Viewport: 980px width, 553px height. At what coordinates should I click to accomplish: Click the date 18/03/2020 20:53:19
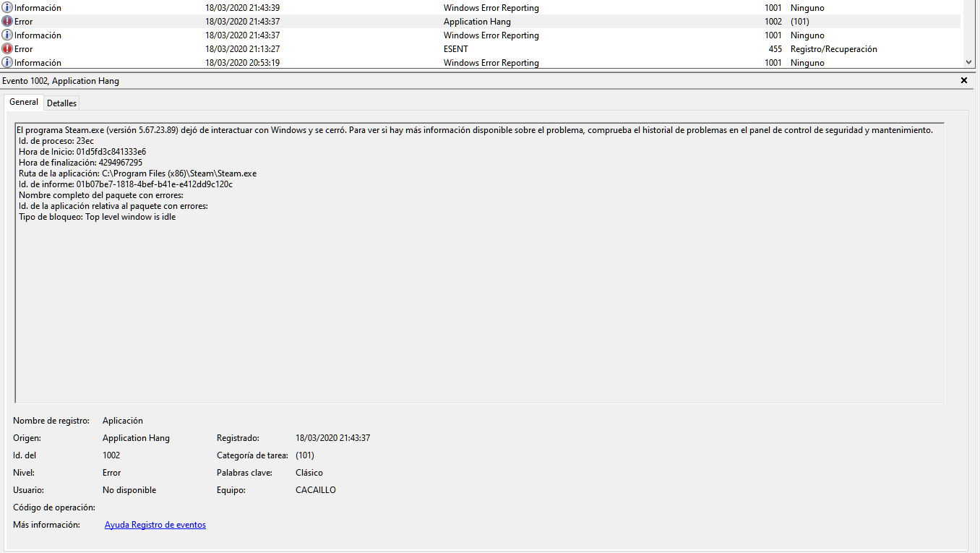coord(242,63)
